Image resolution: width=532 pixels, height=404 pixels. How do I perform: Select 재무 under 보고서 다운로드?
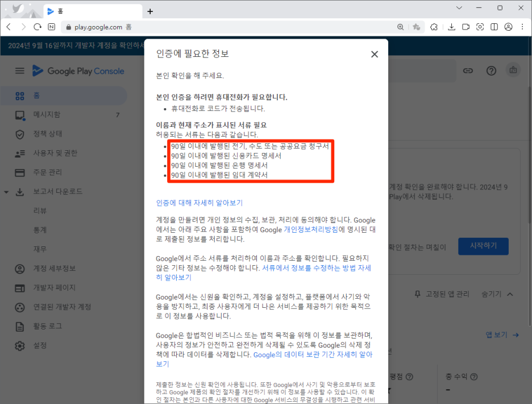click(40, 249)
